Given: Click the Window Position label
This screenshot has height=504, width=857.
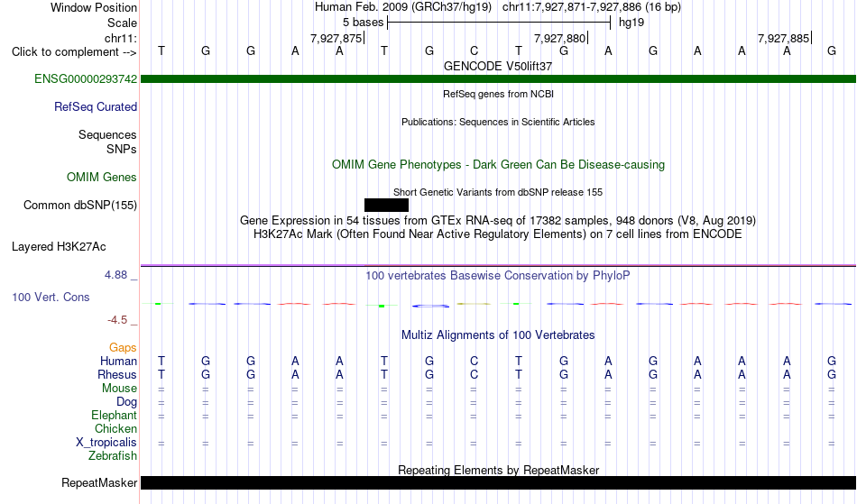Looking at the screenshot, I should [x=94, y=8].
